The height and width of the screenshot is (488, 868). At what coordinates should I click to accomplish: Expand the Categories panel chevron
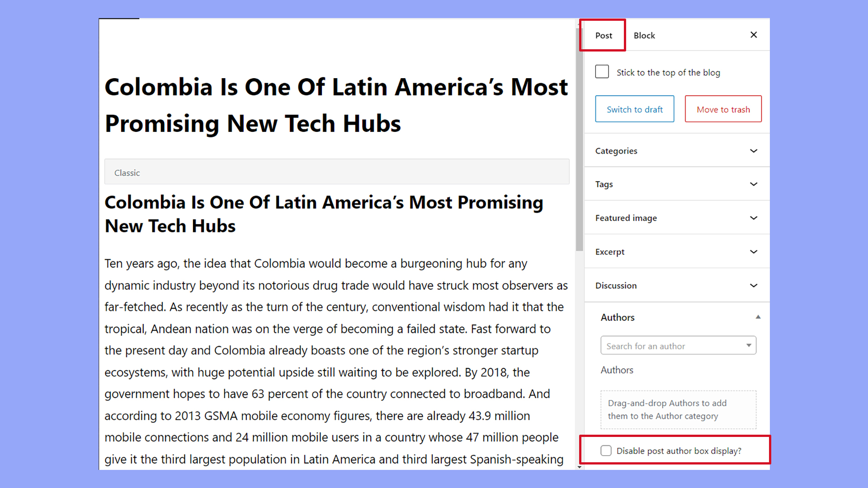click(754, 151)
